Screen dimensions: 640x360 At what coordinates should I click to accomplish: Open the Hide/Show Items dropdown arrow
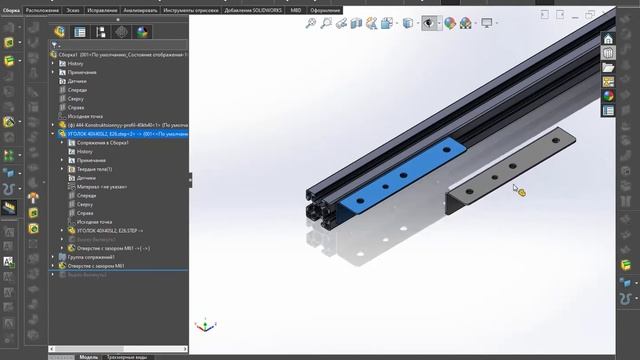439,23
